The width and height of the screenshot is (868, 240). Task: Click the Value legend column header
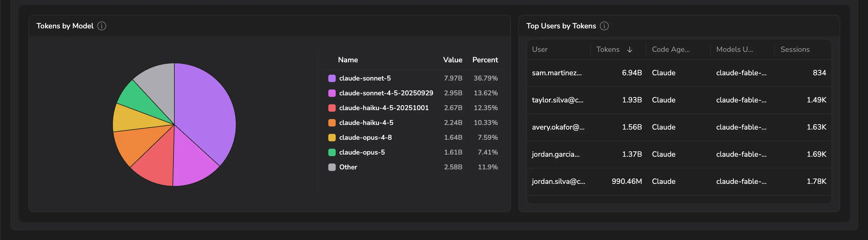click(453, 60)
